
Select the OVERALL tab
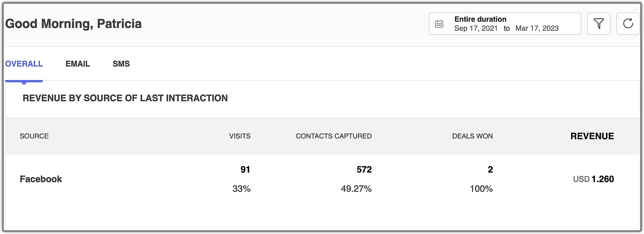tap(24, 64)
